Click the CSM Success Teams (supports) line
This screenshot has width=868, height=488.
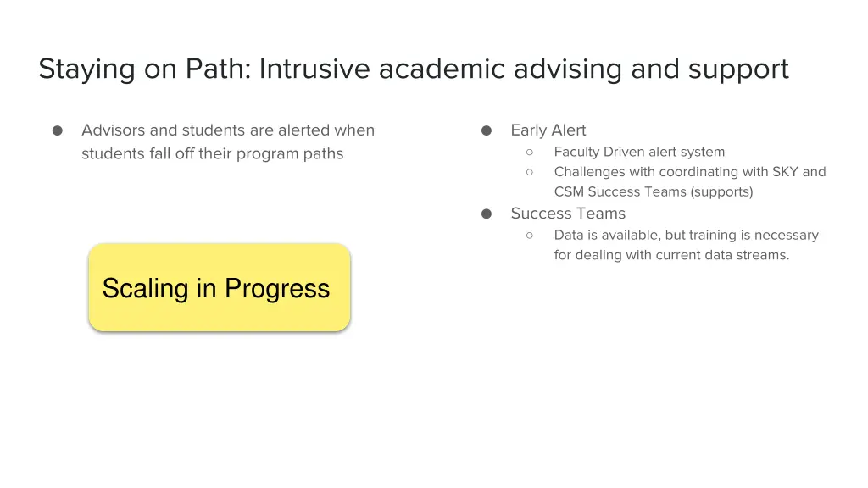[653, 191]
